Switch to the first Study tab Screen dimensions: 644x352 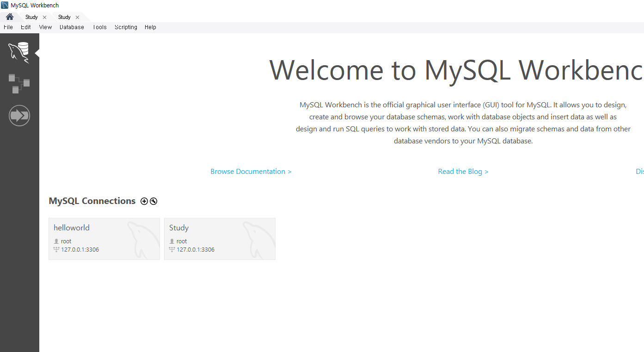pyautogui.click(x=31, y=17)
